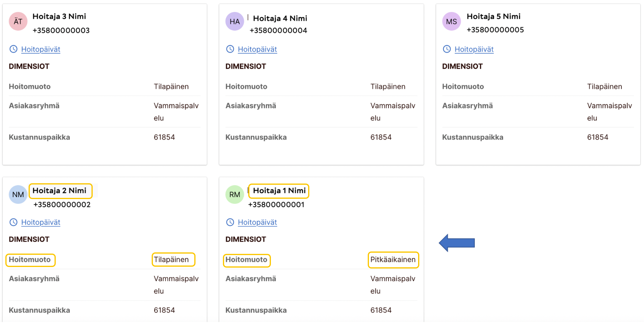Select the Hoitaja 1 Nimi name heading

[279, 191]
